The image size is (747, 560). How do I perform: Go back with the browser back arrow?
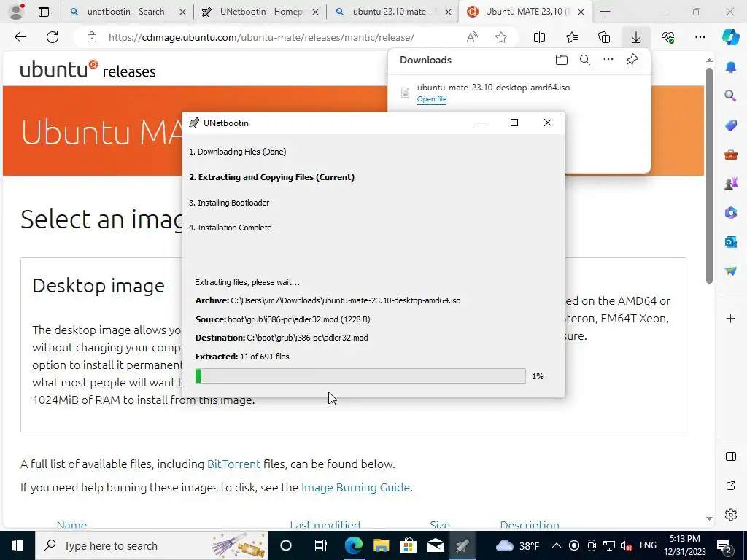[x=20, y=37]
